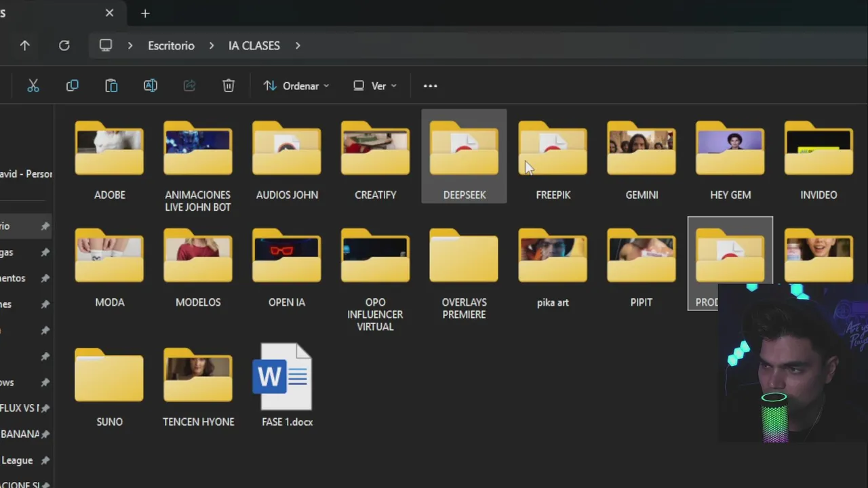Click the Refresh button
Screen dimensions: 868x488
coord(64,45)
